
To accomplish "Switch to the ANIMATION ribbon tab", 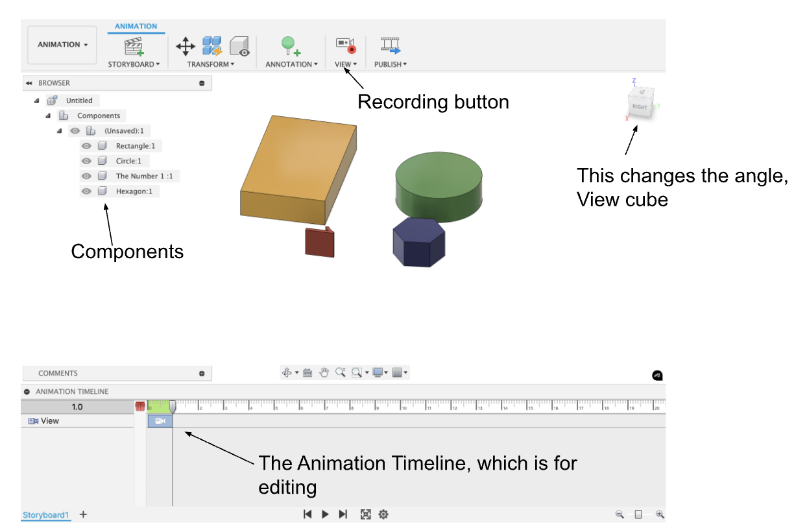I will click(136, 26).
